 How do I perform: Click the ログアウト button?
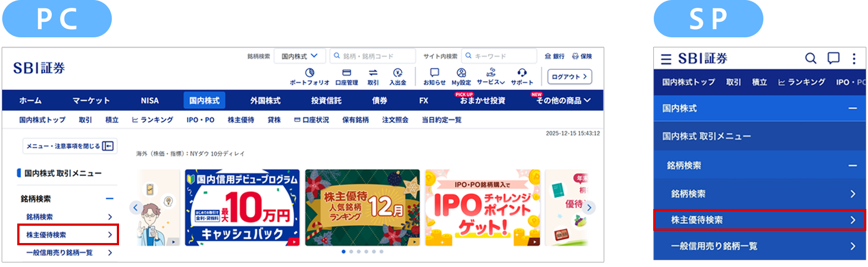pos(569,76)
